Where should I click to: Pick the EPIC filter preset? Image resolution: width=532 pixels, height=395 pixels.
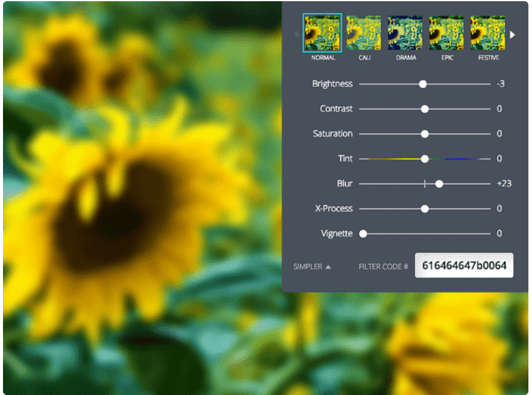coord(446,33)
